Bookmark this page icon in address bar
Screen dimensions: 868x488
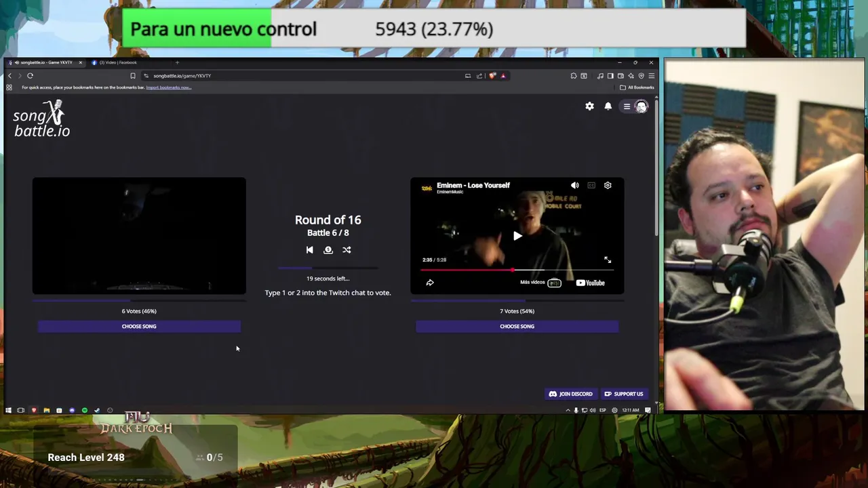pos(133,76)
